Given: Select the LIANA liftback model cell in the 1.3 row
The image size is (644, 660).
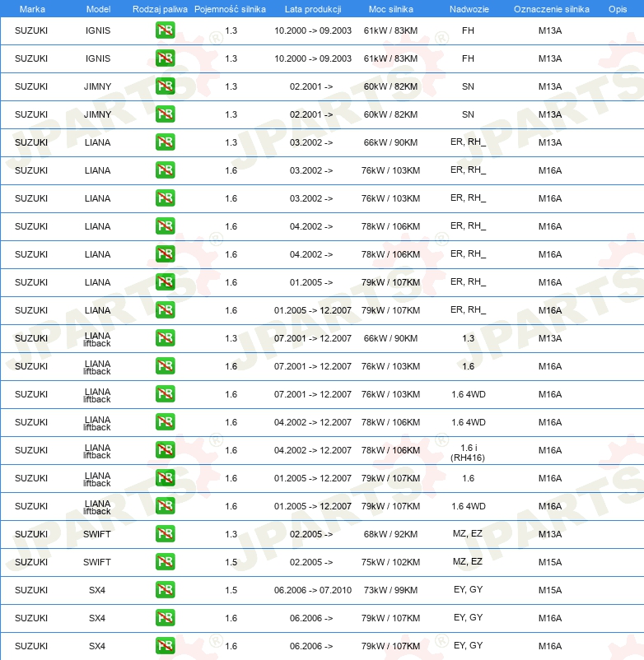Looking at the screenshot, I should [x=97, y=339].
